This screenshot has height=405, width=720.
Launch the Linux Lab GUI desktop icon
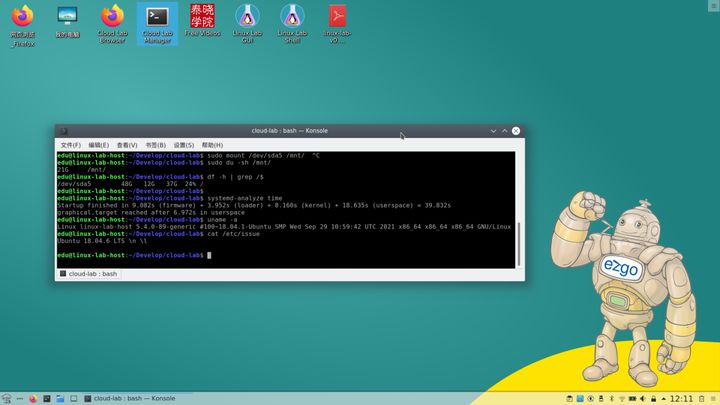247,24
